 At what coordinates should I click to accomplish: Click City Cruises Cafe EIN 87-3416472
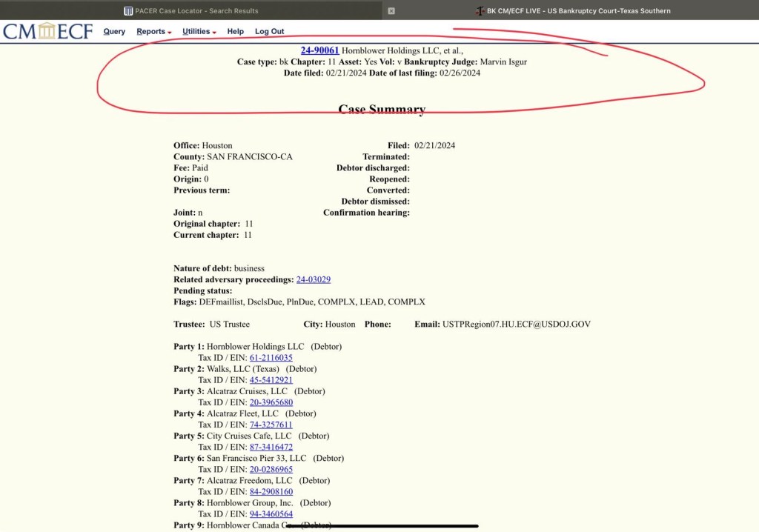271,447
